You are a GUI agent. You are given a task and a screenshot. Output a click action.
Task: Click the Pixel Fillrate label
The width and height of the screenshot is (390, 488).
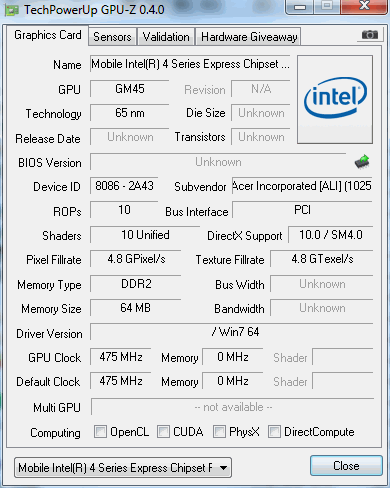pyautogui.click(x=54, y=260)
